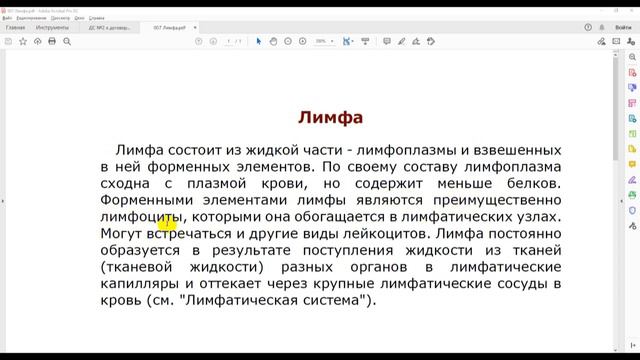Image resolution: width=640 pixels, height=360 pixels.
Task: Open the yellow Comment tool icon
Action: [x=632, y=164]
